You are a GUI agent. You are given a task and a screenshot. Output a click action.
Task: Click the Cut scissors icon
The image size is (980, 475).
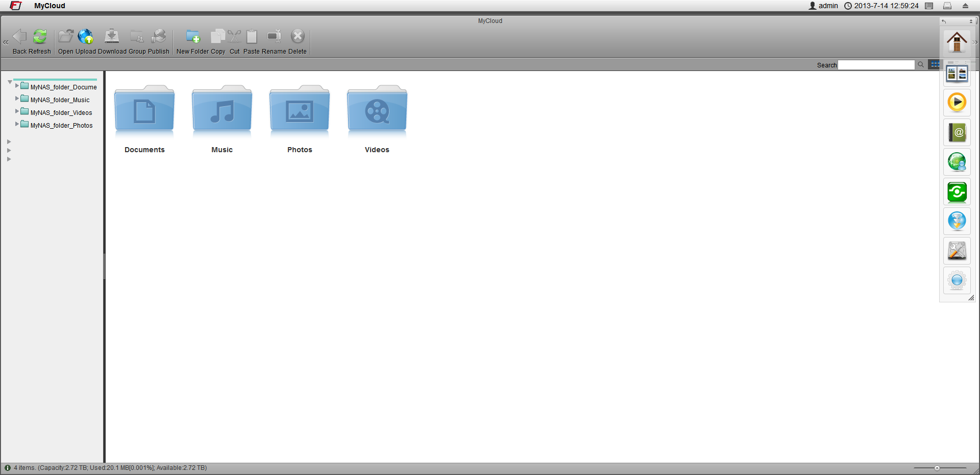[x=234, y=37]
